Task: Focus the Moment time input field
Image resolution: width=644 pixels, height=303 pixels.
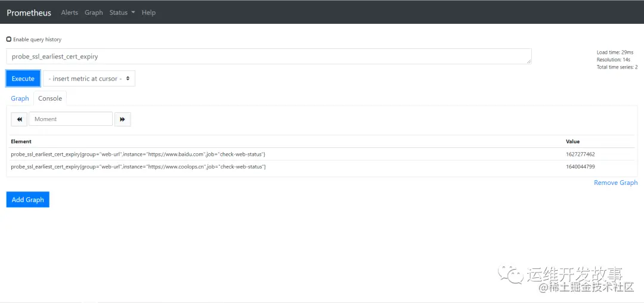Action: 70,119
